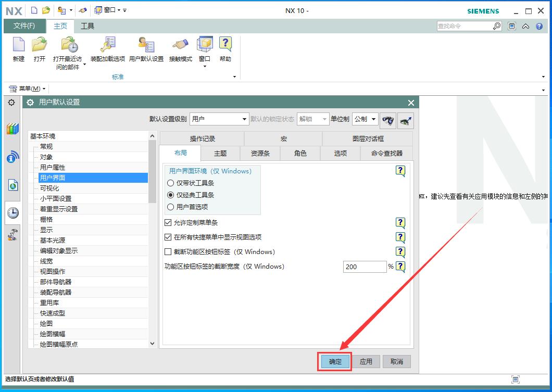
Task: Open the 默认设置级别 dropdown
Action: 219,119
